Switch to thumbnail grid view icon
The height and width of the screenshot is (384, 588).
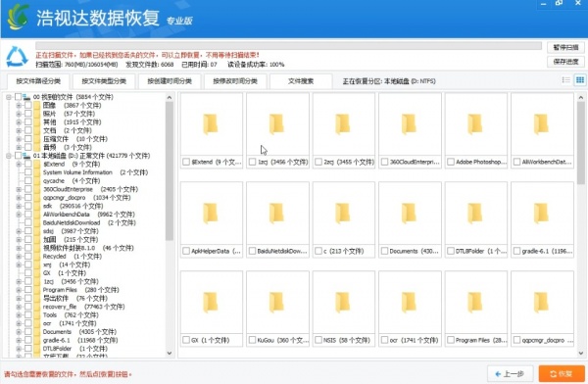(x=580, y=80)
